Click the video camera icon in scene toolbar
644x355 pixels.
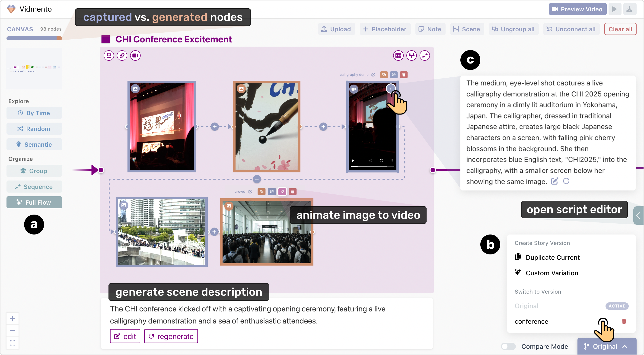pyautogui.click(x=135, y=55)
